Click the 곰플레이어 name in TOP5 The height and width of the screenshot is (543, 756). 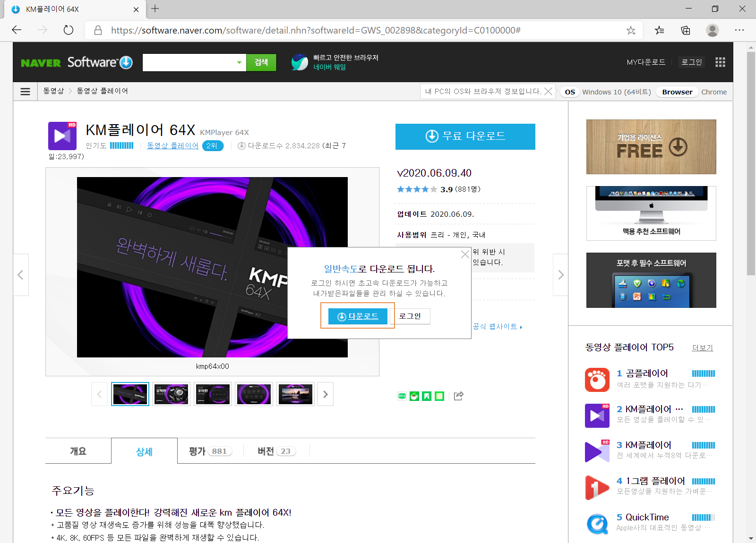(x=647, y=373)
